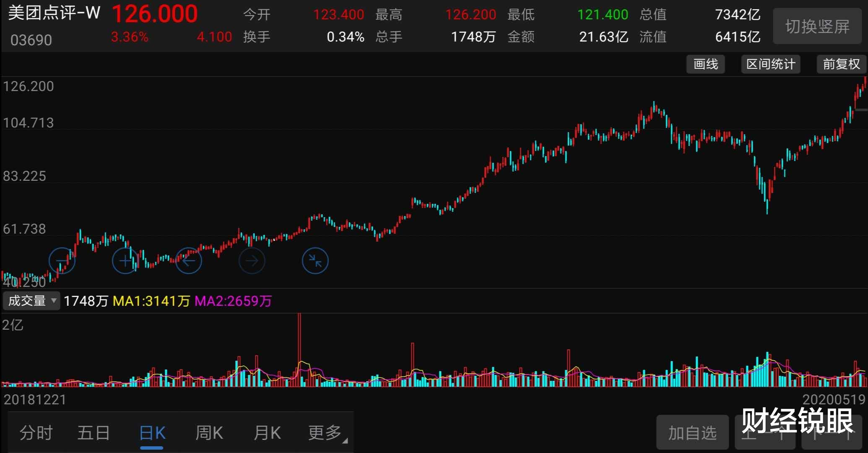Switch to the 分时 intraday tab

[36, 432]
